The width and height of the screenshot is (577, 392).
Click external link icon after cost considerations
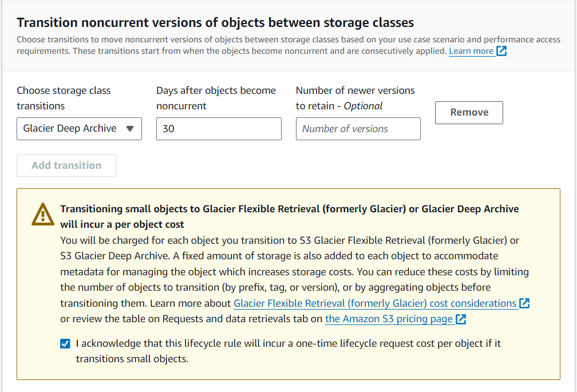[x=524, y=303]
